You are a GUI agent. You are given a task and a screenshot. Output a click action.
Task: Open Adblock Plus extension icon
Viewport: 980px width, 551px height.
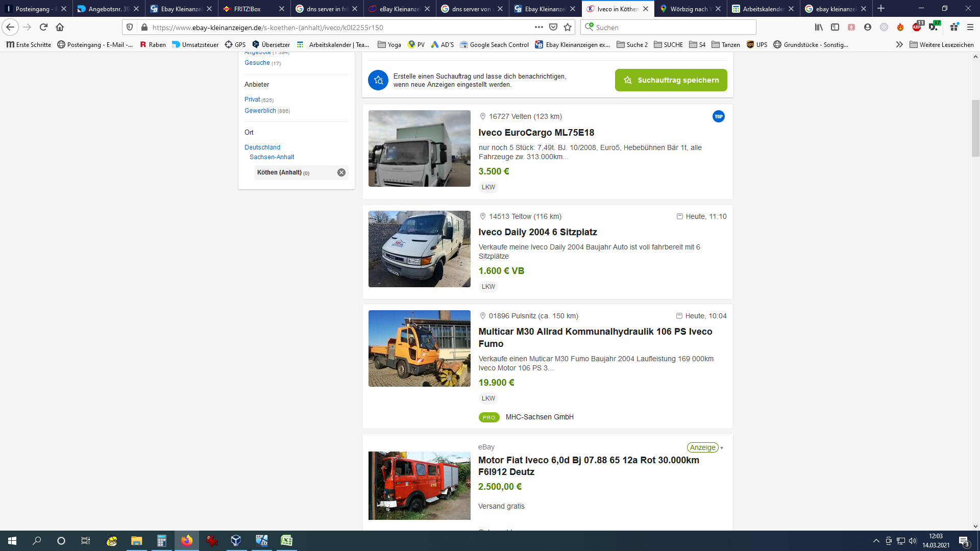pos(917,27)
